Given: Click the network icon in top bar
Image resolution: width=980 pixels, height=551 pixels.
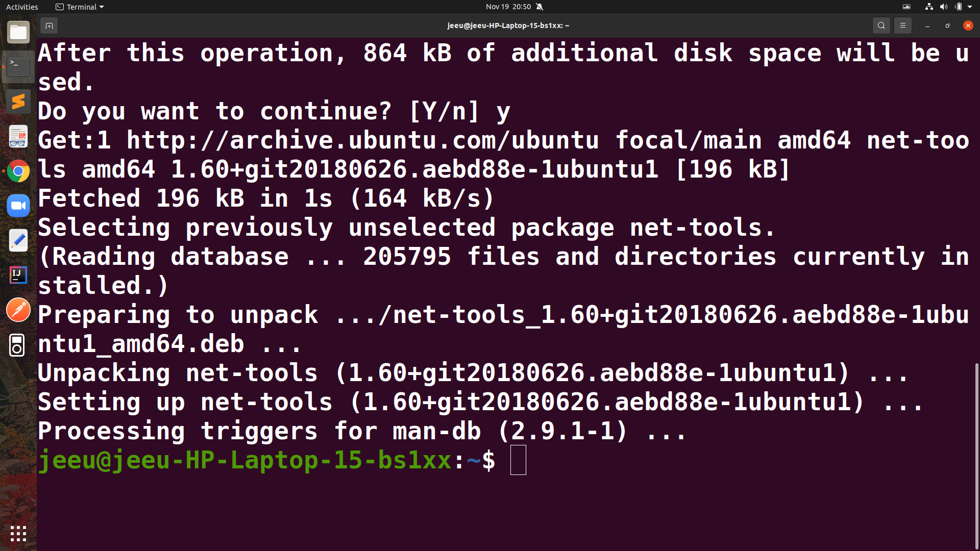Looking at the screenshot, I should (929, 7).
